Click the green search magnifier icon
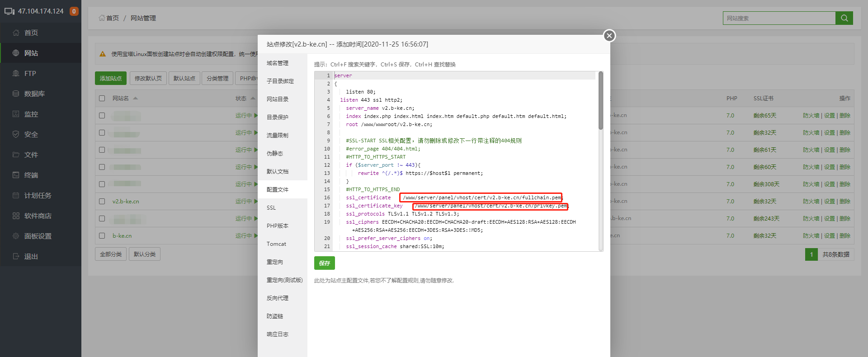 (x=844, y=18)
